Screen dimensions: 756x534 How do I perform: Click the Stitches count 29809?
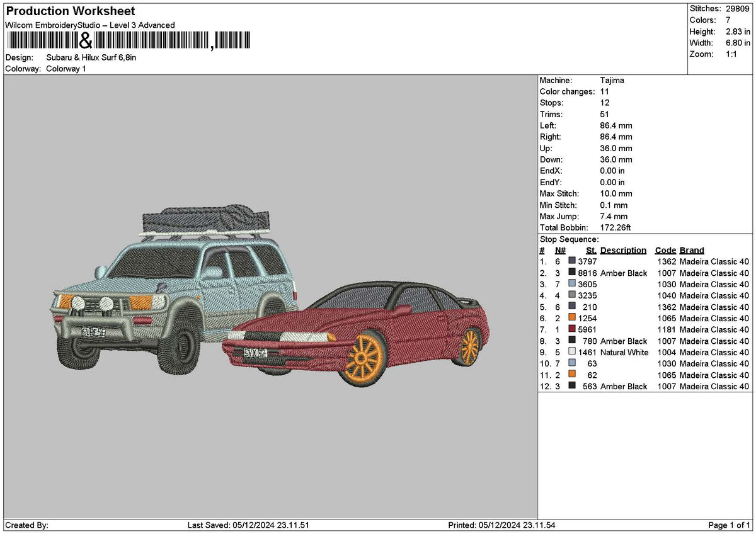pyautogui.click(x=738, y=9)
